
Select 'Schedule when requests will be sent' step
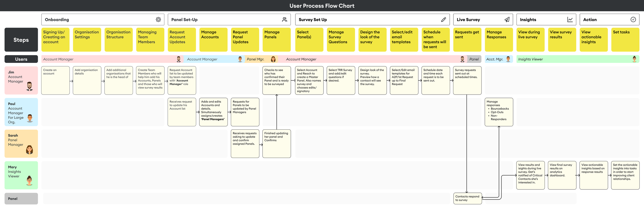[436, 40]
